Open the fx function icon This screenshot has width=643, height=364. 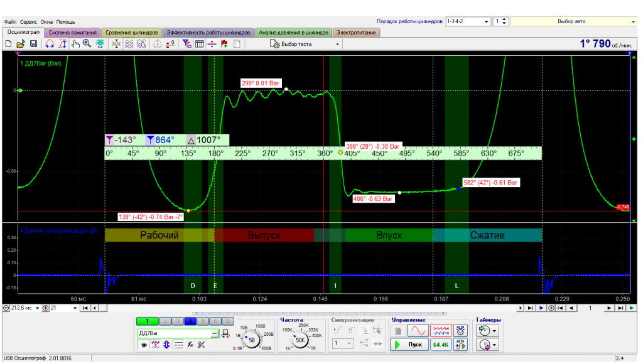pyautogui.click(x=190, y=345)
